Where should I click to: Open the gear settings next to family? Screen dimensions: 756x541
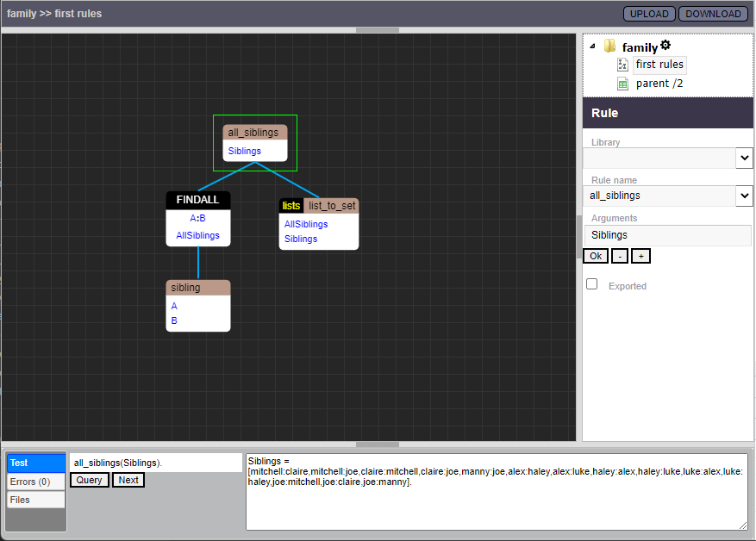[x=665, y=46]
